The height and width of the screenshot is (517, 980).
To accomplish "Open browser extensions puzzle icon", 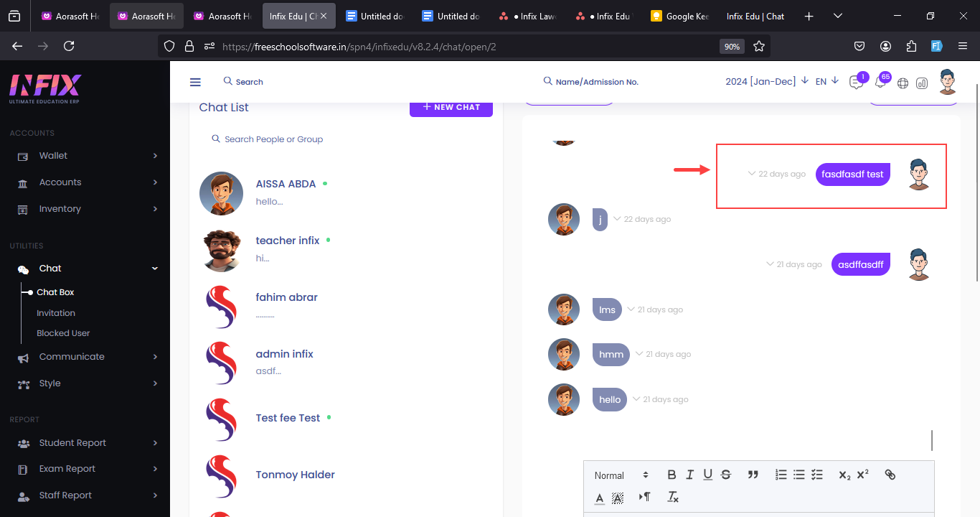I will tap(911, 46).
